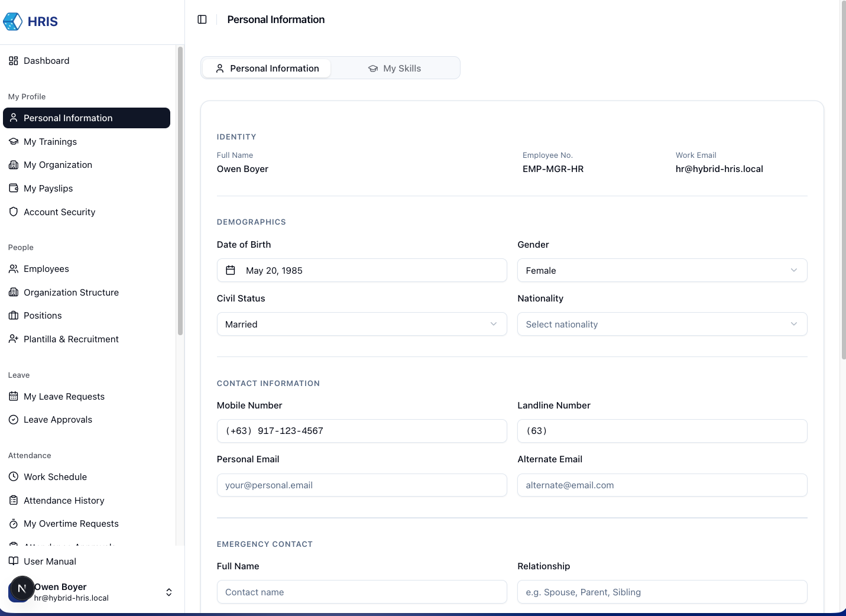The height and width of the screenshot is (616, 846).
Task: Click the Dashboard grid icon
Action: (x=14, y=61)
